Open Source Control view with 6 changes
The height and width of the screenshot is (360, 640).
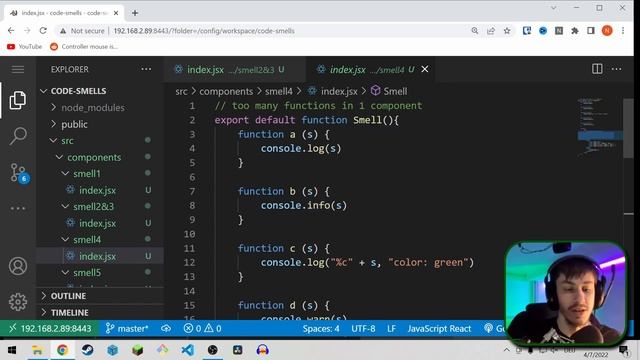point(19,173)
